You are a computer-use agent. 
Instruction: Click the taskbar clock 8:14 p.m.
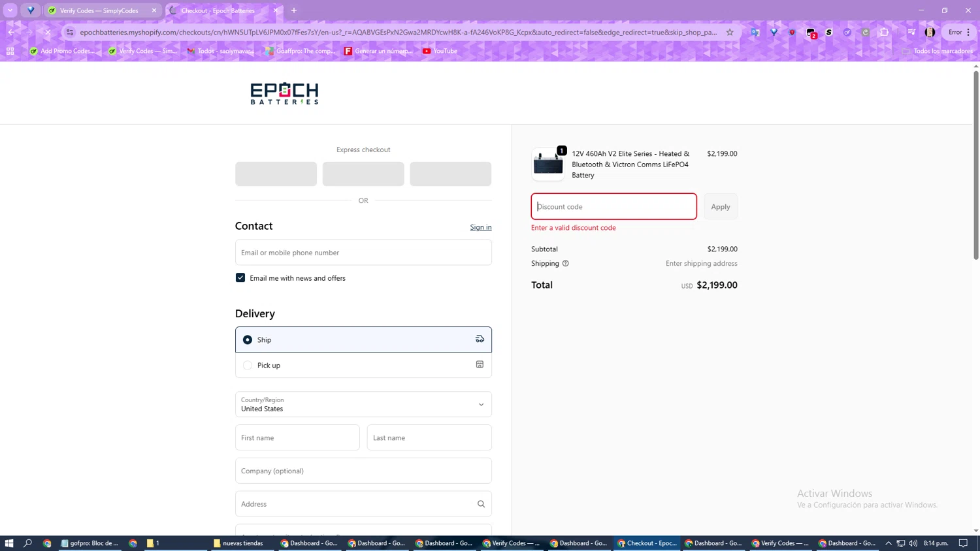pos(936,543)
